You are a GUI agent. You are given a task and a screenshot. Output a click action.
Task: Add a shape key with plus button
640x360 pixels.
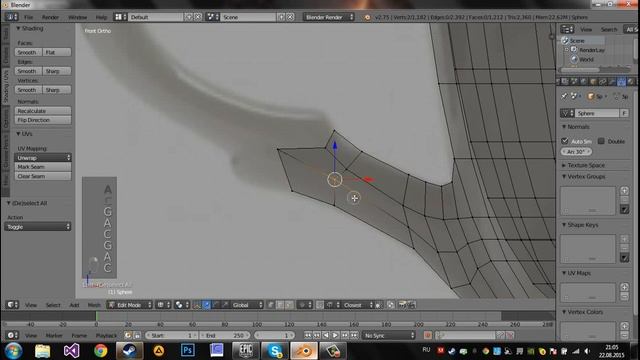point(624,239)
